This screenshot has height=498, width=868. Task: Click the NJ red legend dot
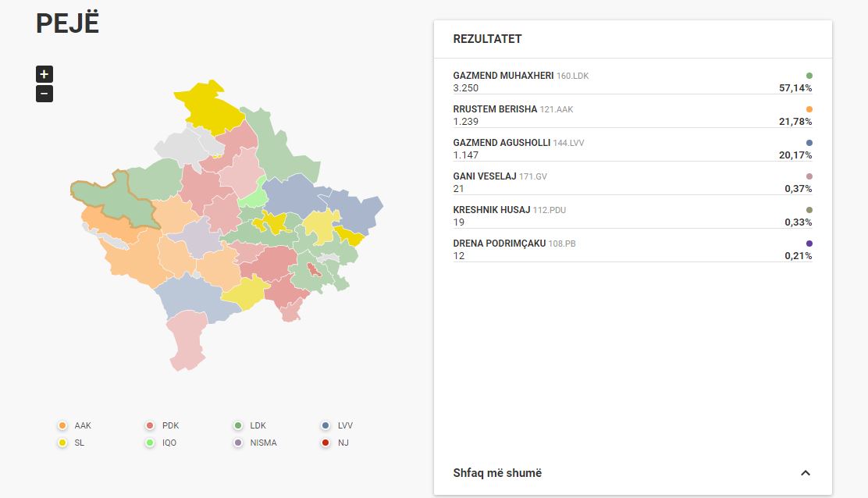[x=325, y=443]
